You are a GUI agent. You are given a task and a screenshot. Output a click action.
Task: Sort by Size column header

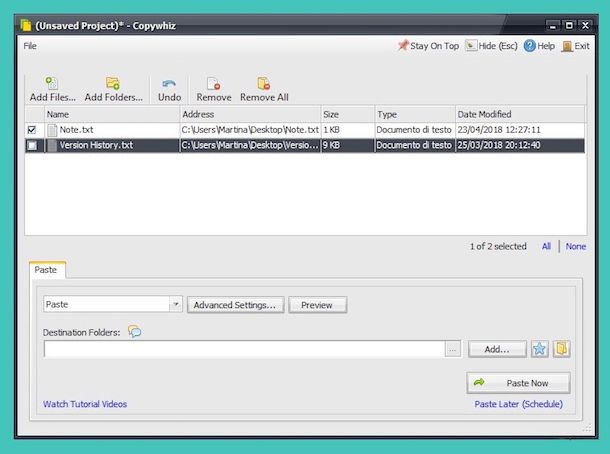(x=348, y=114)
